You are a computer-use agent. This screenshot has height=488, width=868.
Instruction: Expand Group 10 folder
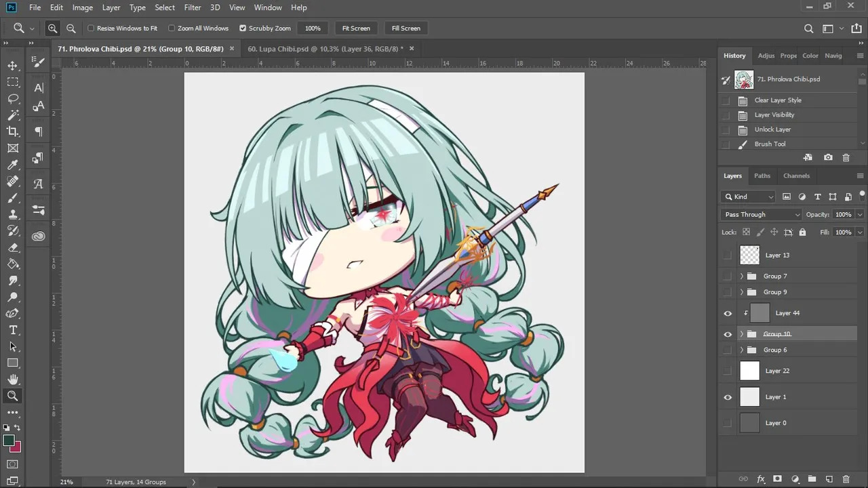pyautogui.click(x=742, y=334)
